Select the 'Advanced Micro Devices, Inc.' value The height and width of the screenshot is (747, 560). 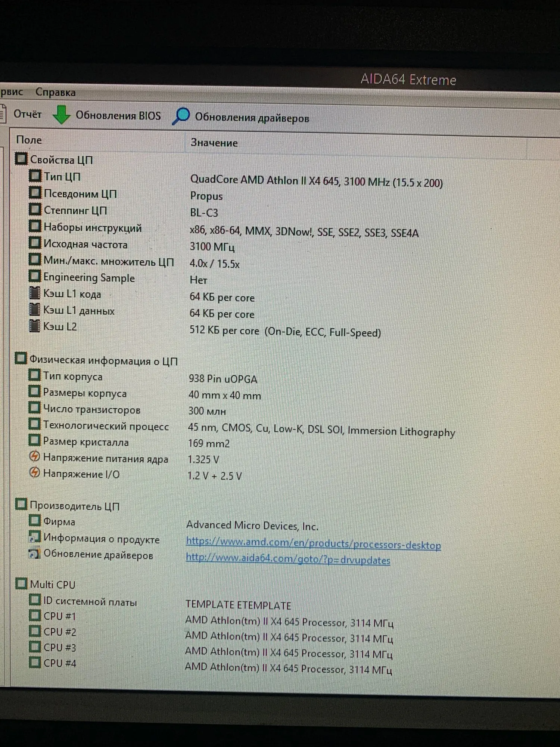(252, 526)
